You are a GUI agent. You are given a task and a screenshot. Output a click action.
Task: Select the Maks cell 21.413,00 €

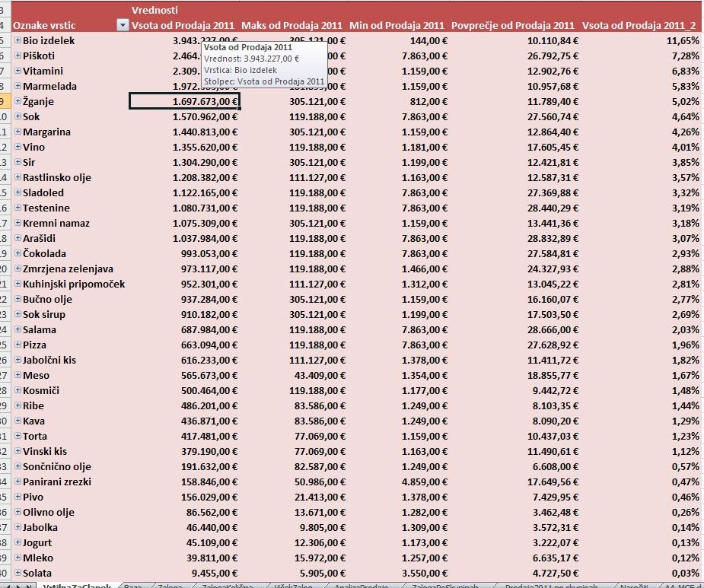(294, 497)
